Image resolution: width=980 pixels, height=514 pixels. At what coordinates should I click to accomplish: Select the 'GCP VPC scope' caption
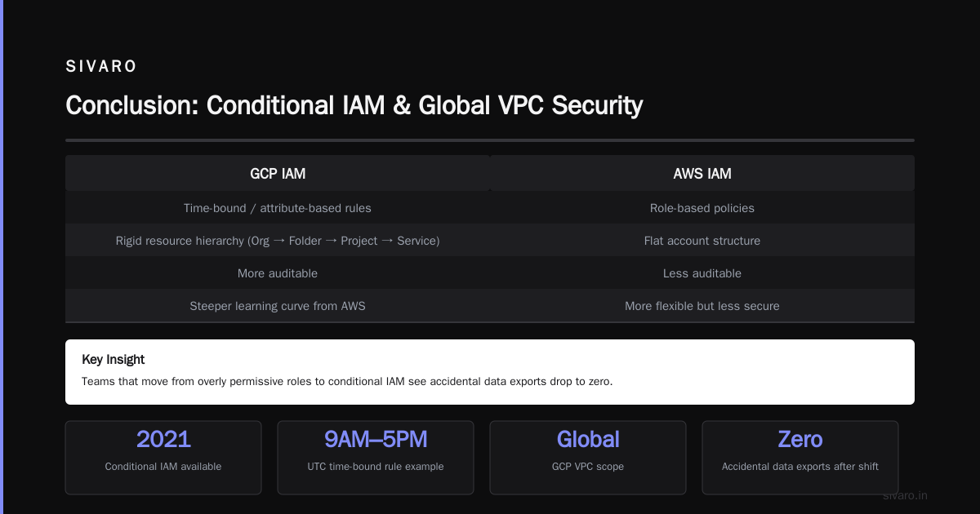(588, 467)
